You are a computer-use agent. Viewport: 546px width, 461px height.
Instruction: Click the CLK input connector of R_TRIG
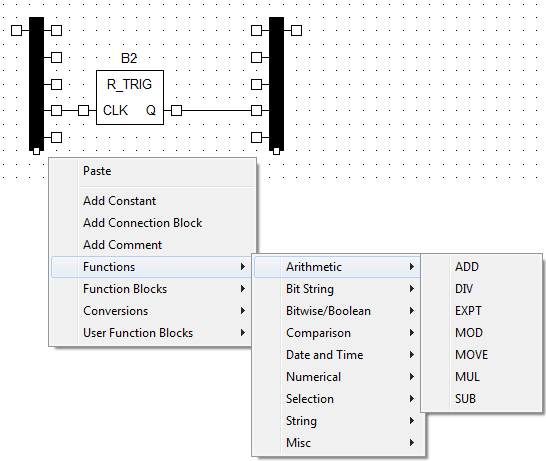83,111
